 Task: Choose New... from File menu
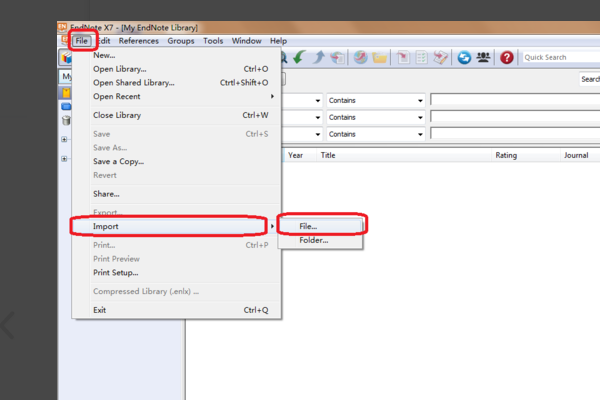(x=177, y=55)
